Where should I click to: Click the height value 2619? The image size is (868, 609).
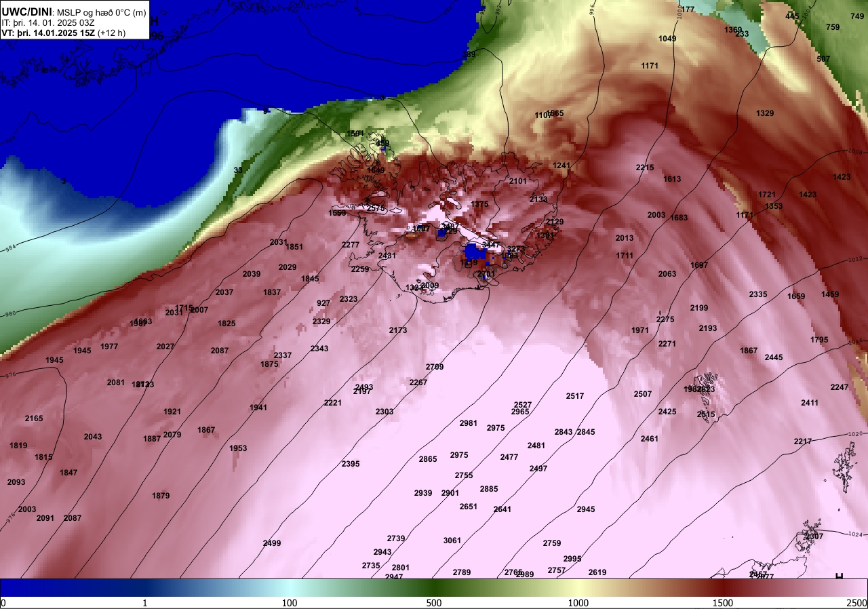pyautogui.click(x=597, y=572)
